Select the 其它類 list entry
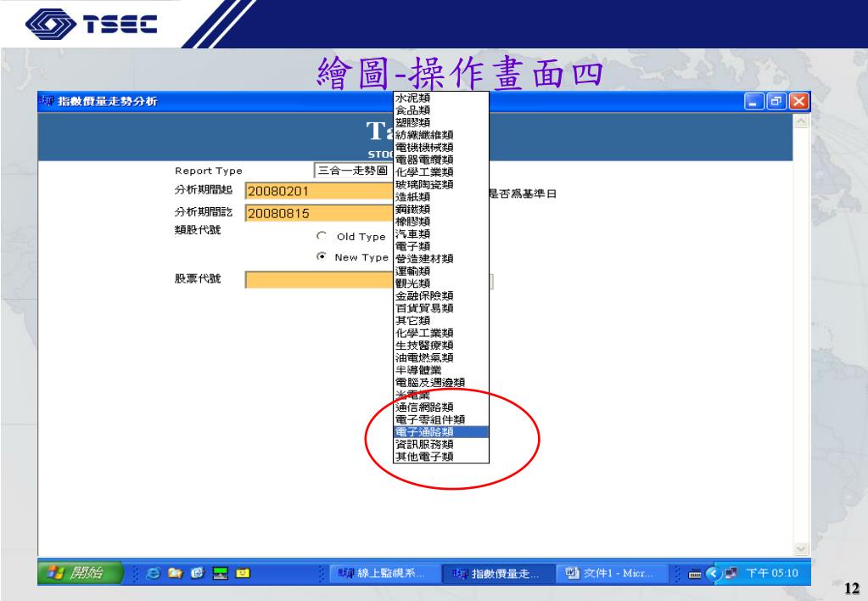 (440, 321)
